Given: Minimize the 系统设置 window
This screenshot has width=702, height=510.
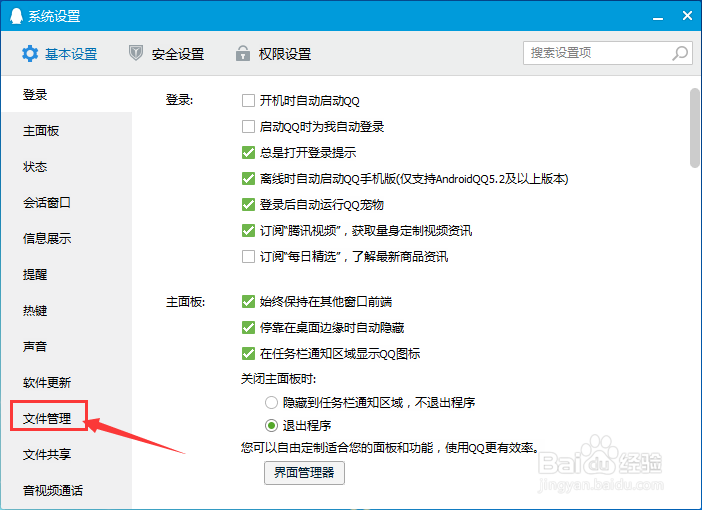Looking at the screenshot, I should tap(658, 17).
